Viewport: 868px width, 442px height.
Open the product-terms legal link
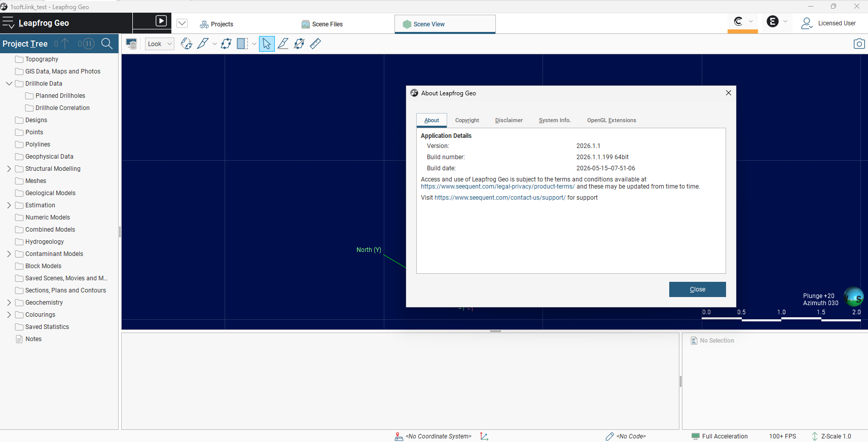[498, 187]
